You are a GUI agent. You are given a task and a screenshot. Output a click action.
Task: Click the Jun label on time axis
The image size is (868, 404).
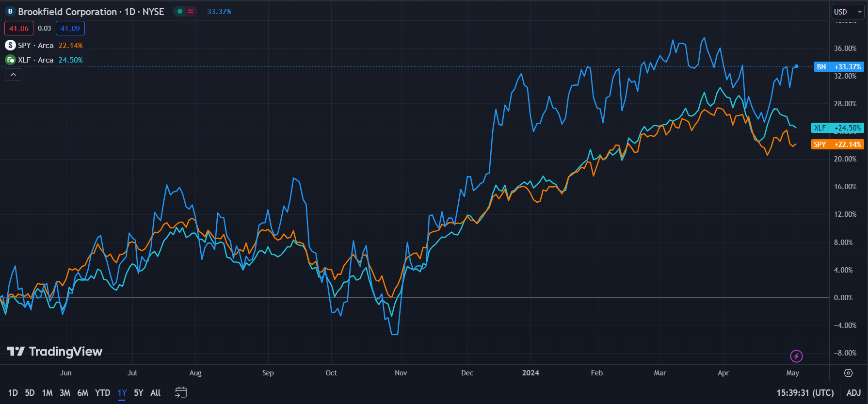[66, 373]
